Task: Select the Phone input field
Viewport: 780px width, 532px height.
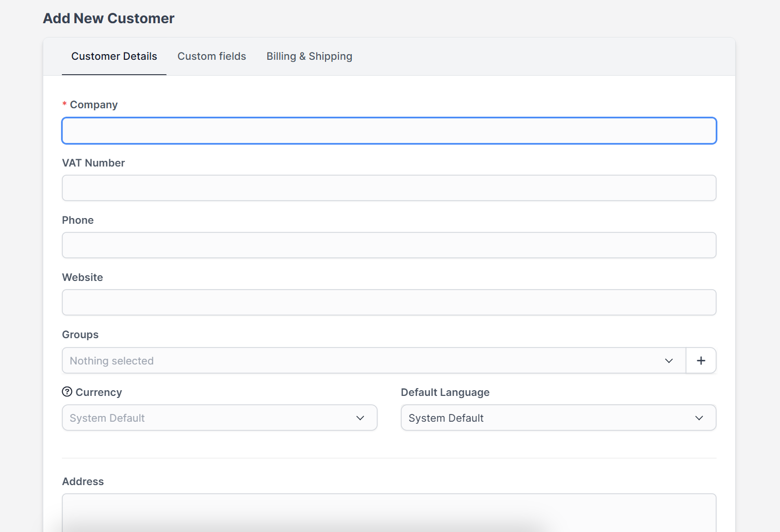Action: pos(389,245)
